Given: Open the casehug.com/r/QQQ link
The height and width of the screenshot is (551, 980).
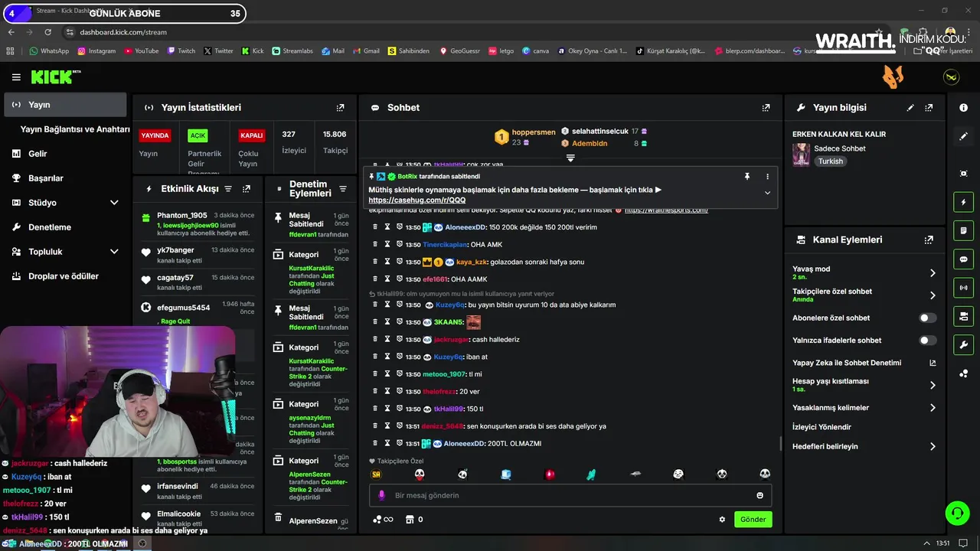Looking at the screenshot, I should pyautogui.click(x=416, y=201).
